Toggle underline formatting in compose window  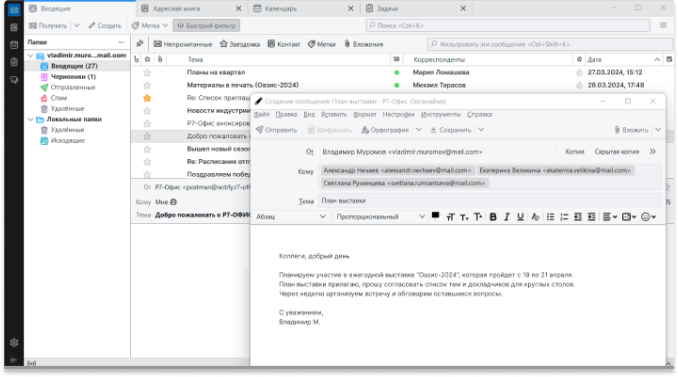(x=521, y=217)
